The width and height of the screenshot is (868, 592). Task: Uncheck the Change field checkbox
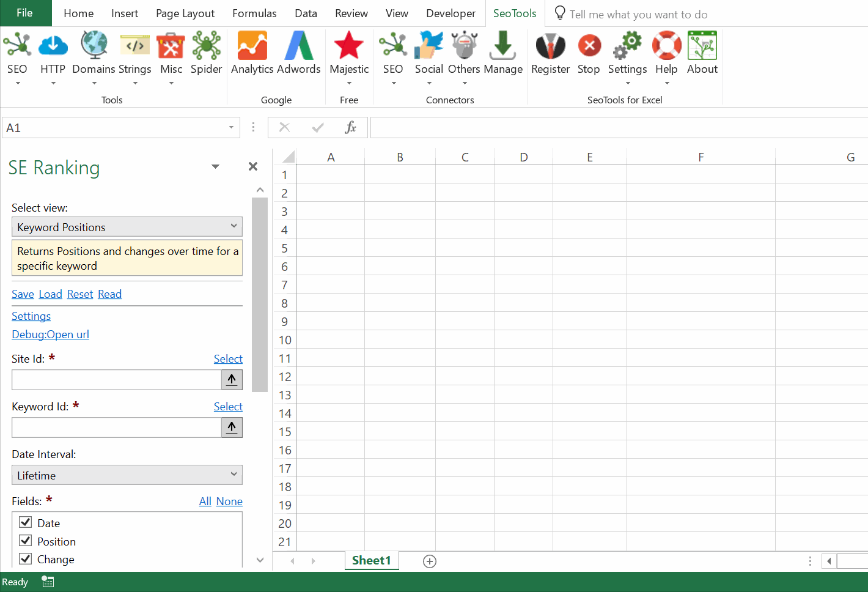[26, 558]
